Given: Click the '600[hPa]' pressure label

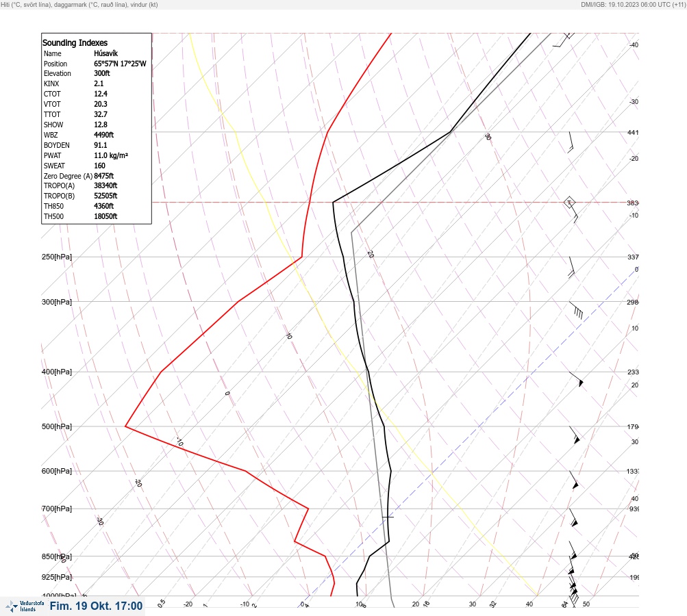Looking at the screenshot, I should pos(57,471).
